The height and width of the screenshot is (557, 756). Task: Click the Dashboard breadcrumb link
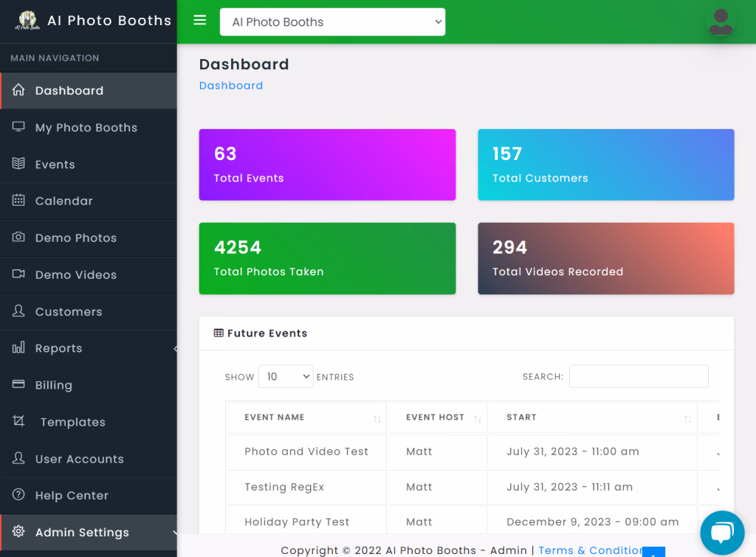click(231, 86)
